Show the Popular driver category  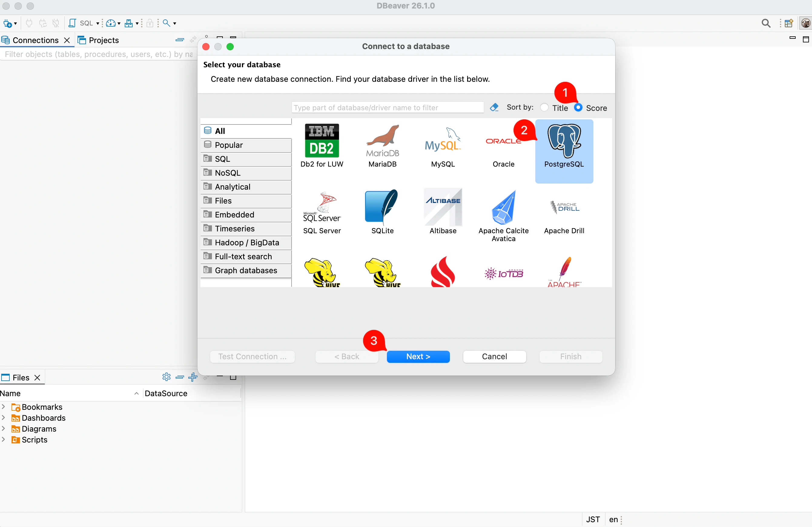tap(246, 145)
